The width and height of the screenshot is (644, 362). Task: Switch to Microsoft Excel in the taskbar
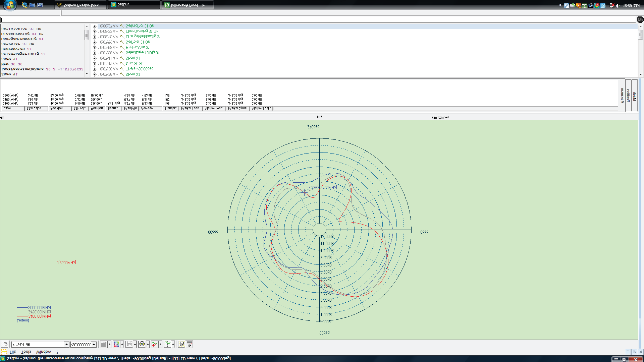188,5
